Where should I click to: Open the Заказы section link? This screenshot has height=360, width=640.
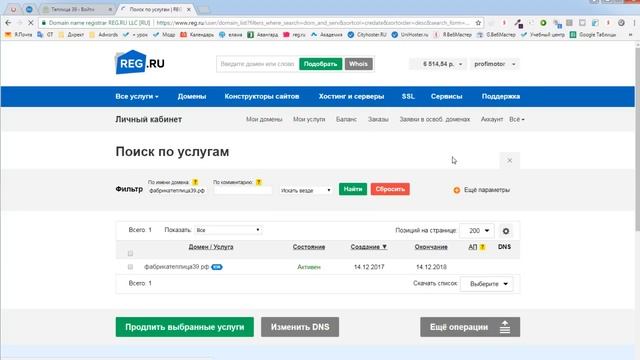(378, 120)
